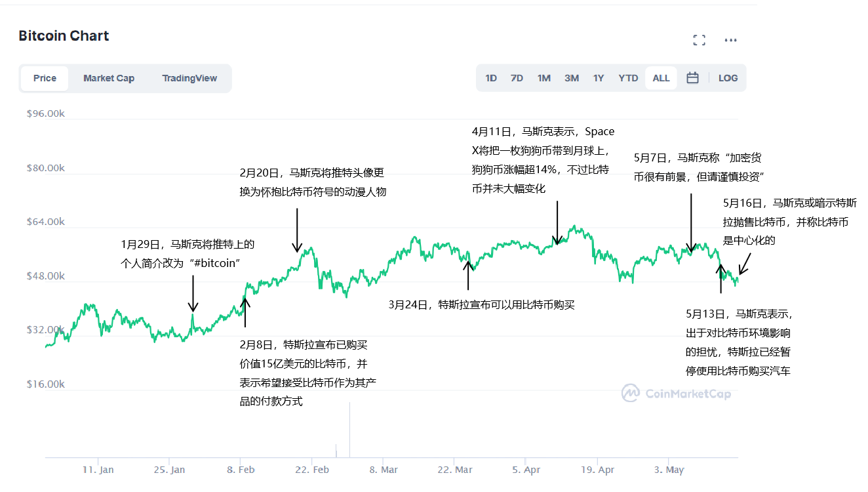Pick the YTD time range
The width and height of the screenshot is (868, 492).
628,78
